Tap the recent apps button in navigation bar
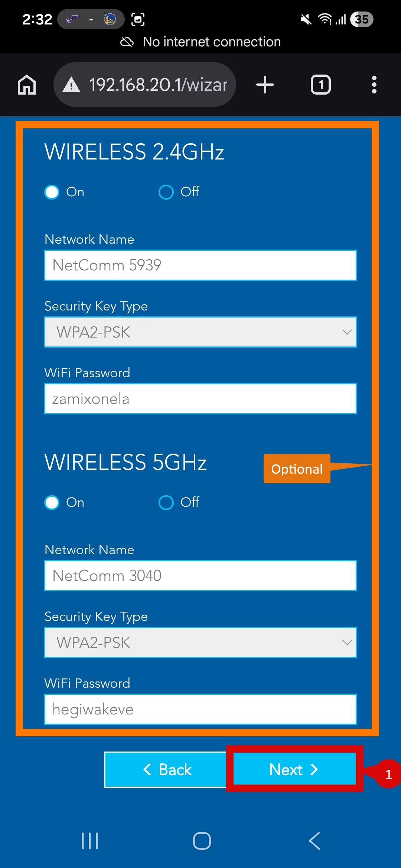 point(90,840)
